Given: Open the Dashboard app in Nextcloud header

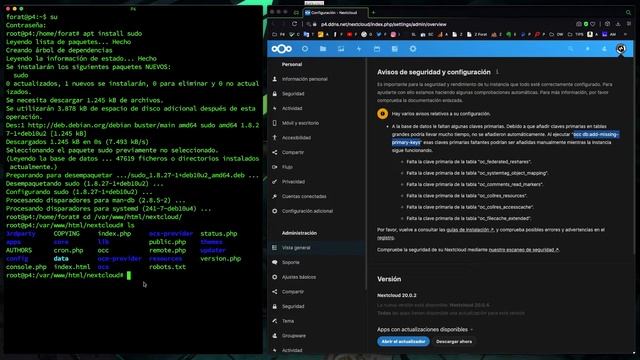Looking at the screenshot, I should point(305,49).
